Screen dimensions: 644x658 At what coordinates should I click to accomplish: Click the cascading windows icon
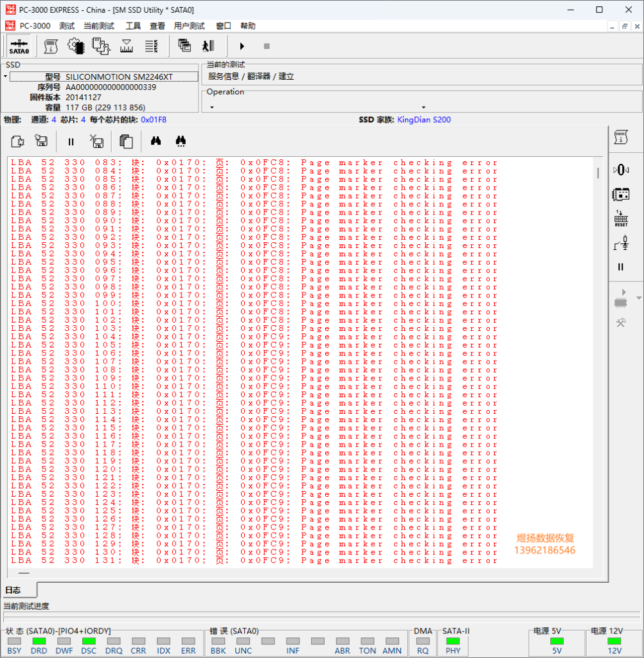184,46
